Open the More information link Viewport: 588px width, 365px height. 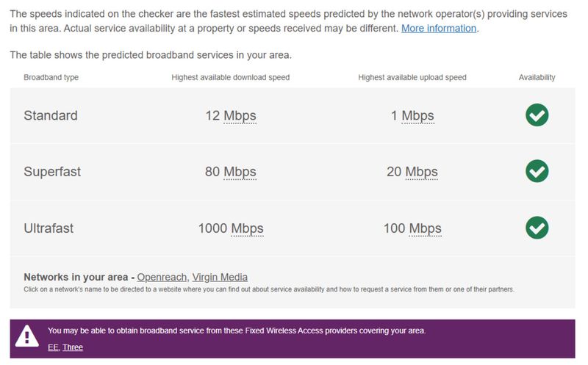tap(439, 29)
